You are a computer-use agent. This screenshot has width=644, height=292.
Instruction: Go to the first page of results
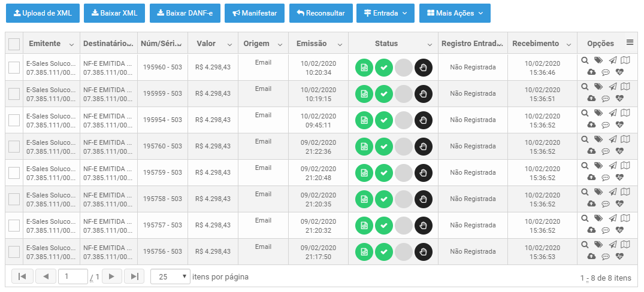(x=22, y=277)
